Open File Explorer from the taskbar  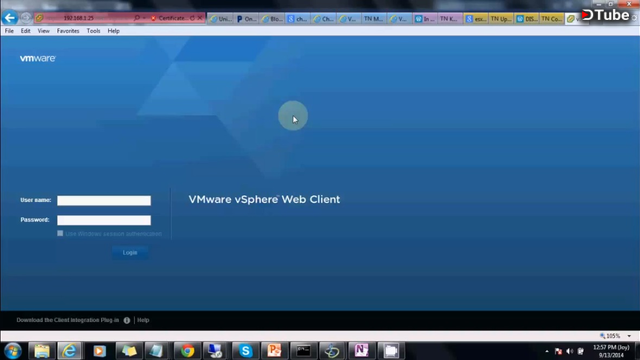42,351
